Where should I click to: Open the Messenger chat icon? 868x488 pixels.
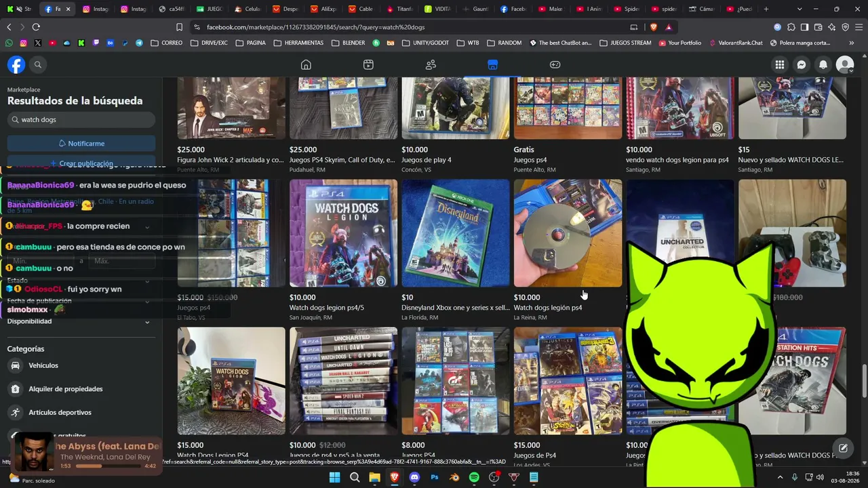[802, 64]
